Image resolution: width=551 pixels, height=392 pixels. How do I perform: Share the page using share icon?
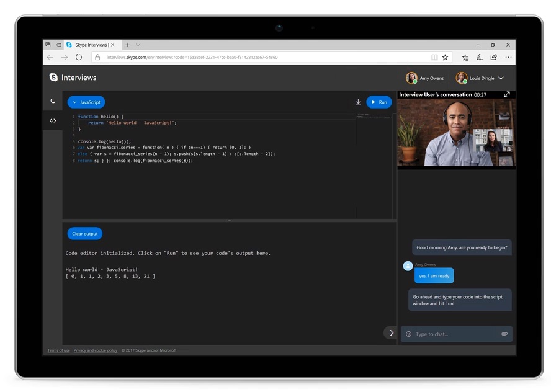click(x=494, y=57)
